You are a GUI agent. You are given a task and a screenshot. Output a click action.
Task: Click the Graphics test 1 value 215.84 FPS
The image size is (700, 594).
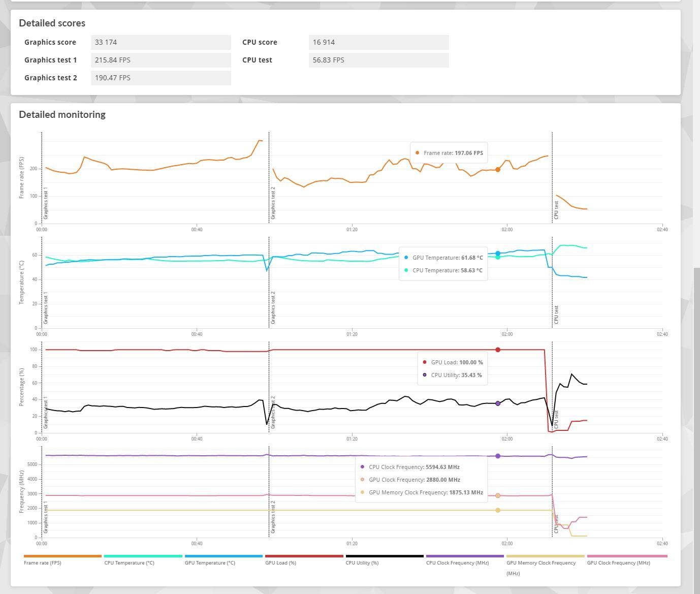pos(161,60)
